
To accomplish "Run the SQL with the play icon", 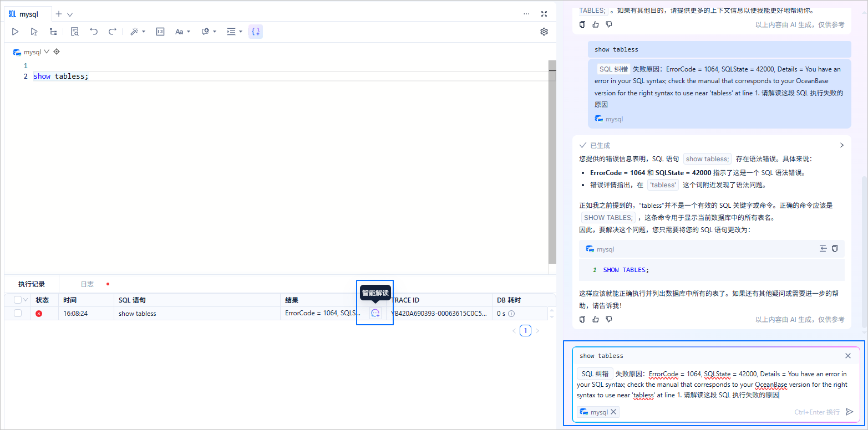I will pos(16,32).
